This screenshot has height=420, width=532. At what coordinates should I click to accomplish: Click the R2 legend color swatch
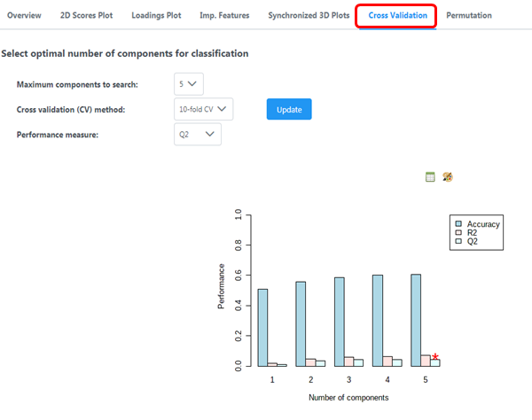(x=458, y=233)
